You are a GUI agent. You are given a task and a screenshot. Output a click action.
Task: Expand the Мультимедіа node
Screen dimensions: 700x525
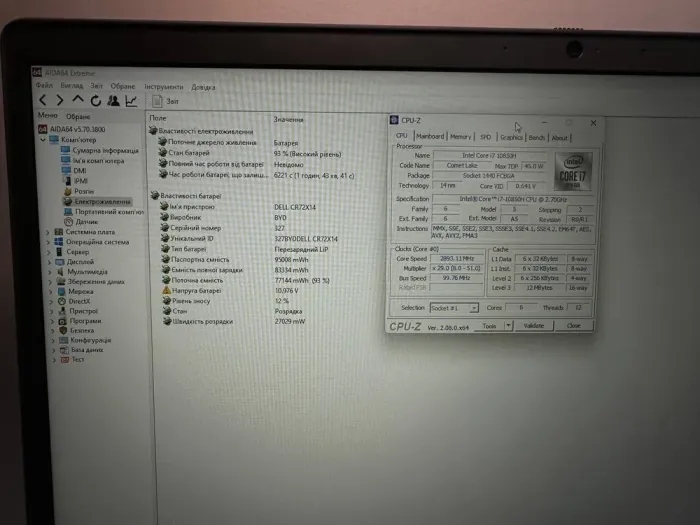(50, 272)
